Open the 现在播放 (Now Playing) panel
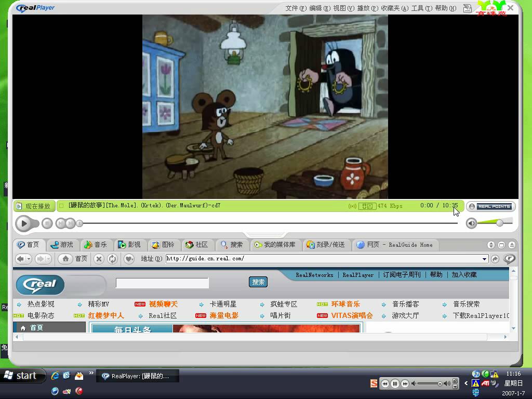 point(34,206)
